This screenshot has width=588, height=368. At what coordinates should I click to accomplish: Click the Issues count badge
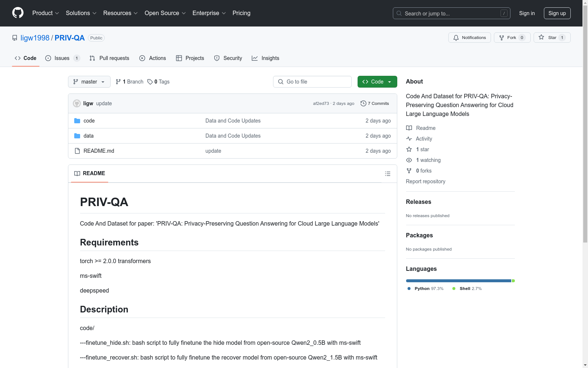(76, 58)
